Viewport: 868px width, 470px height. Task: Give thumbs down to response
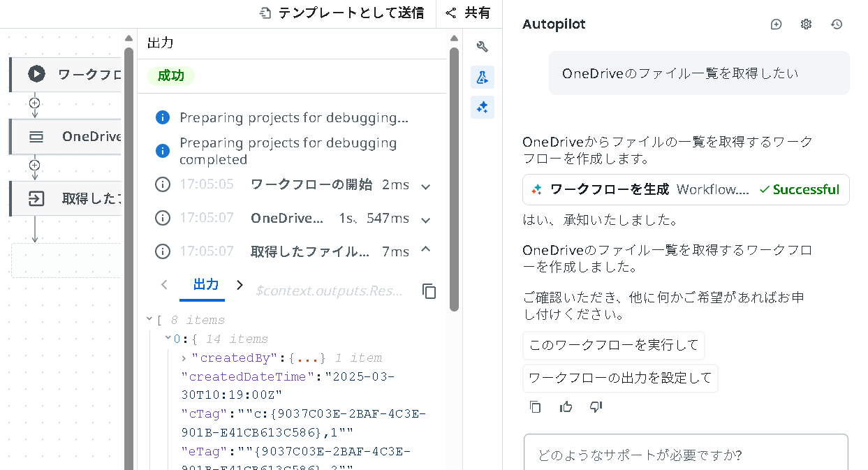[x=596, y=406]
